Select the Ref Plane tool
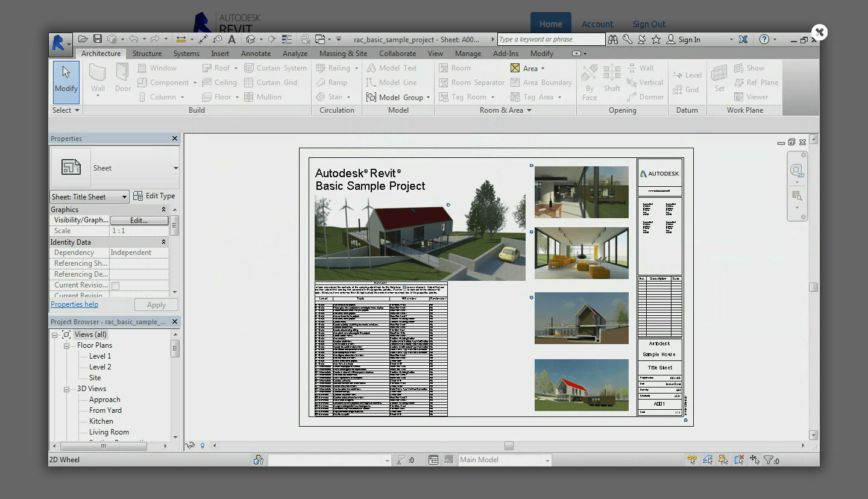 coord(756,83)
